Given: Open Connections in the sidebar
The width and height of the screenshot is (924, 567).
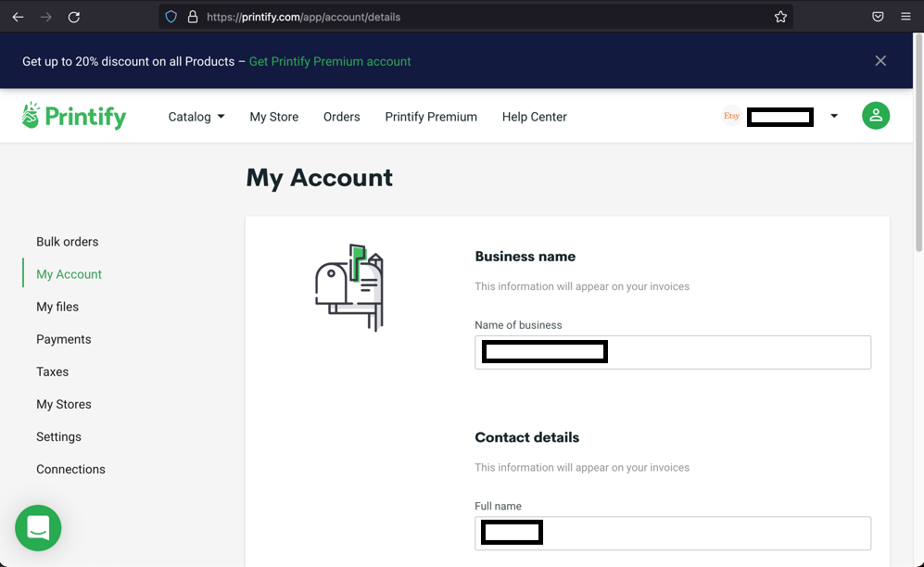Looking at the screenshot, I should tap(70, 470).
